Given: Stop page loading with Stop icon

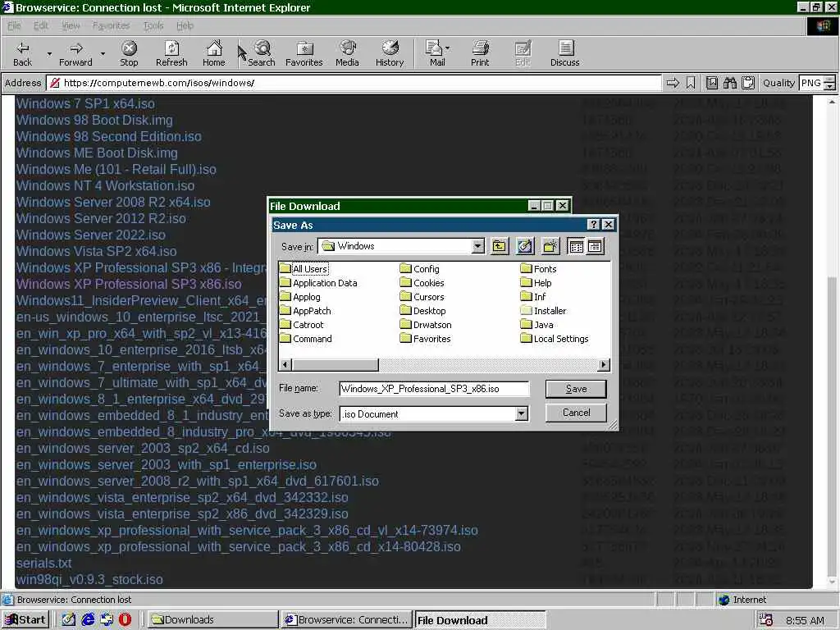Looking at the screenshot, I should (129, 53).
